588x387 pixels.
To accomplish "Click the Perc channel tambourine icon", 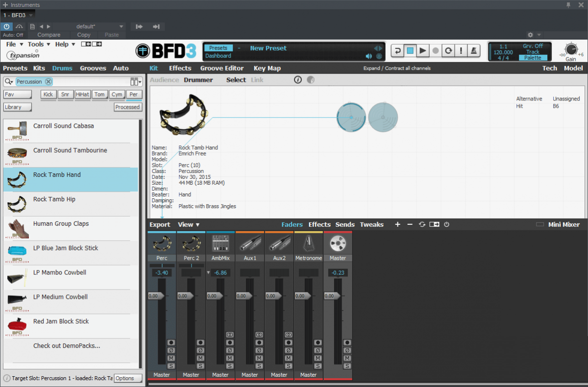I will click(162, 243).
